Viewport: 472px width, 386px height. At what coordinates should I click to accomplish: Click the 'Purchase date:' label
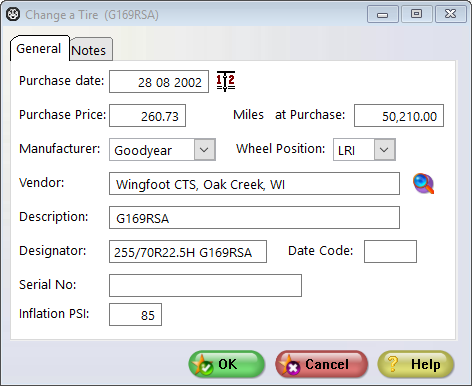[62, 81]
